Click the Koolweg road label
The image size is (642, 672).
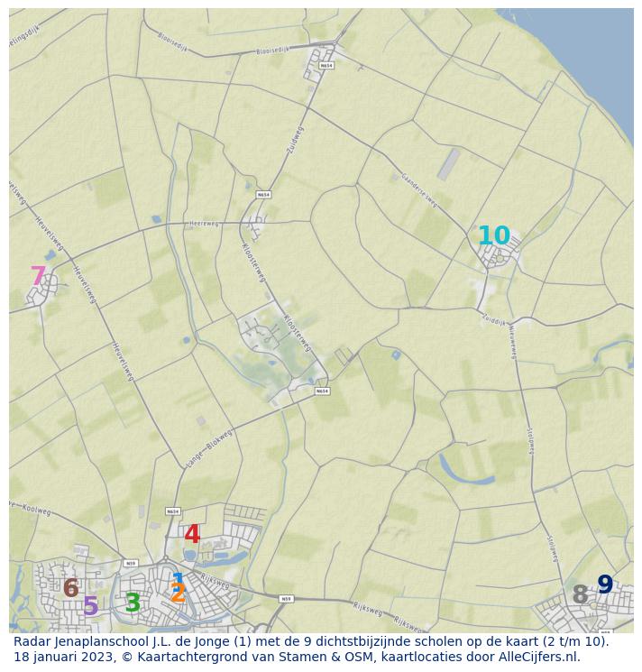[x=36, y=507]
